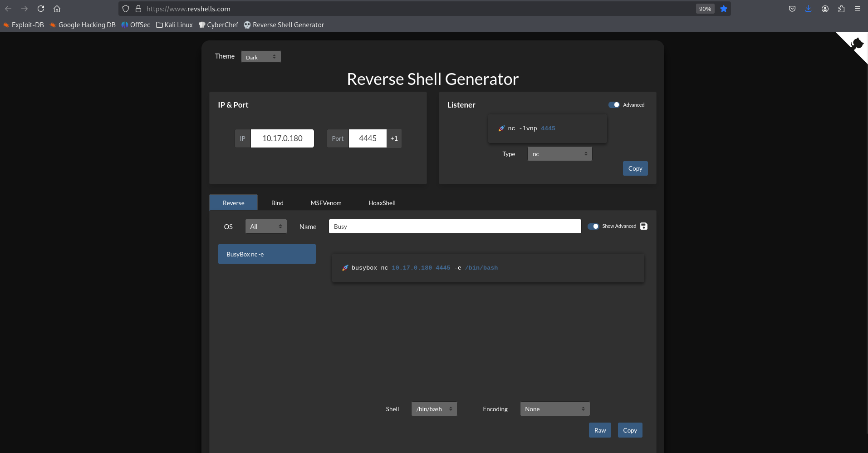This screenshot has height=453, width=868.
Task: Click the rocket icon beside busybox command
Action: 345,268
